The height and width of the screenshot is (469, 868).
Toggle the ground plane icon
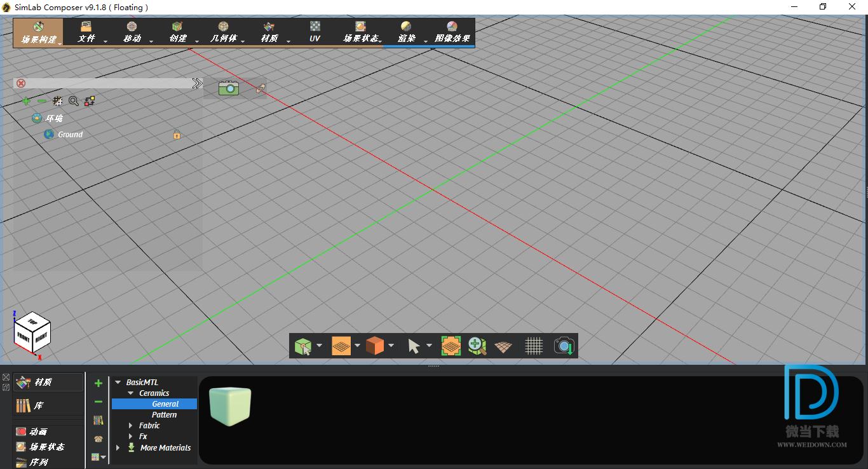tap(503, 347)
